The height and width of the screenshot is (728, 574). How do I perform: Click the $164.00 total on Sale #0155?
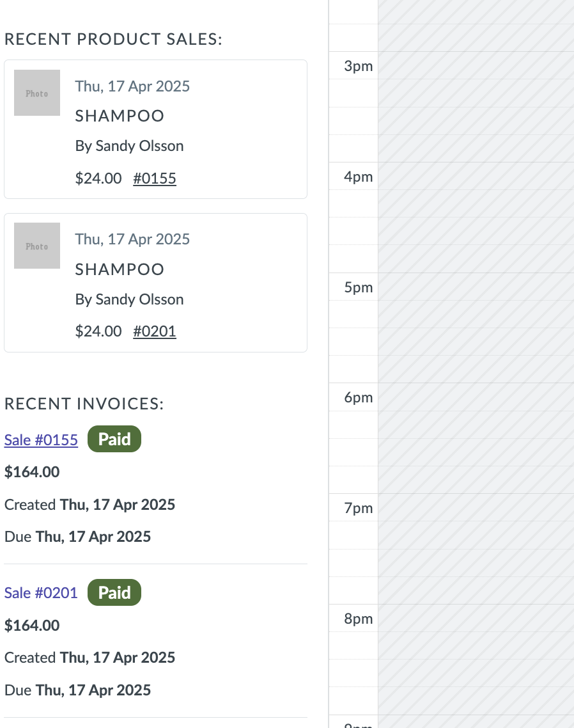pos(32,472)
